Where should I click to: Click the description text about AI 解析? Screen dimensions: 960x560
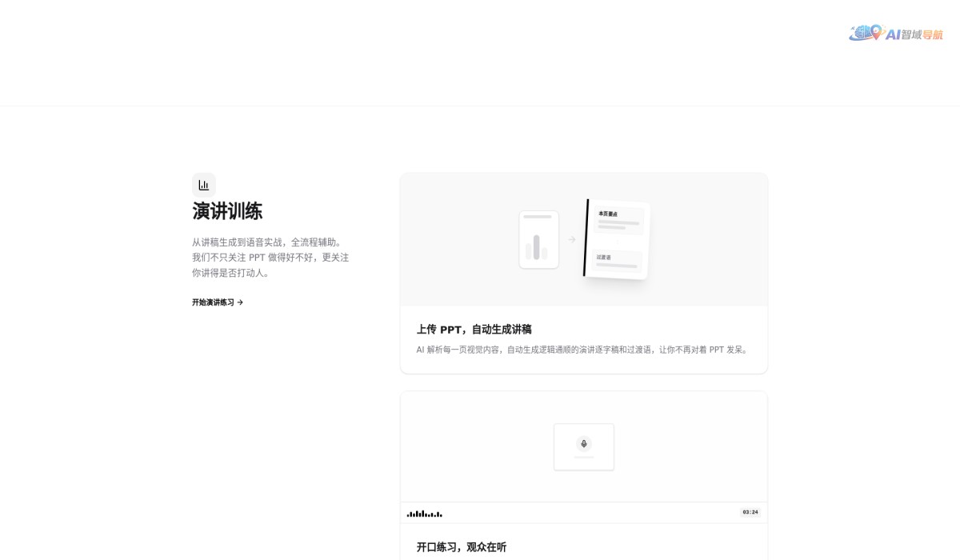582,350
